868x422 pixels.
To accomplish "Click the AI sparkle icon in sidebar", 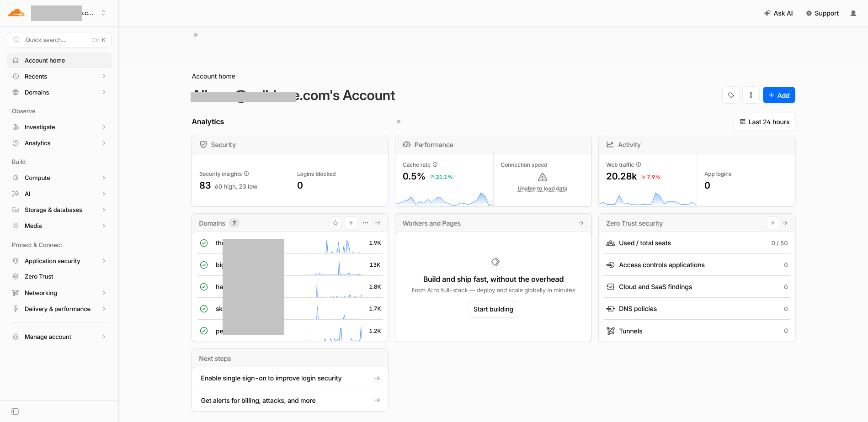I will pos(16,194).
